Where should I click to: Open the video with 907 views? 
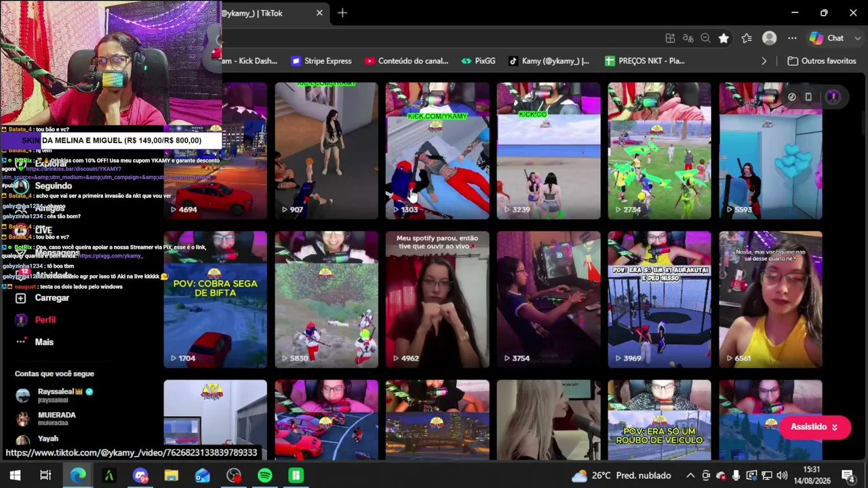326,150
